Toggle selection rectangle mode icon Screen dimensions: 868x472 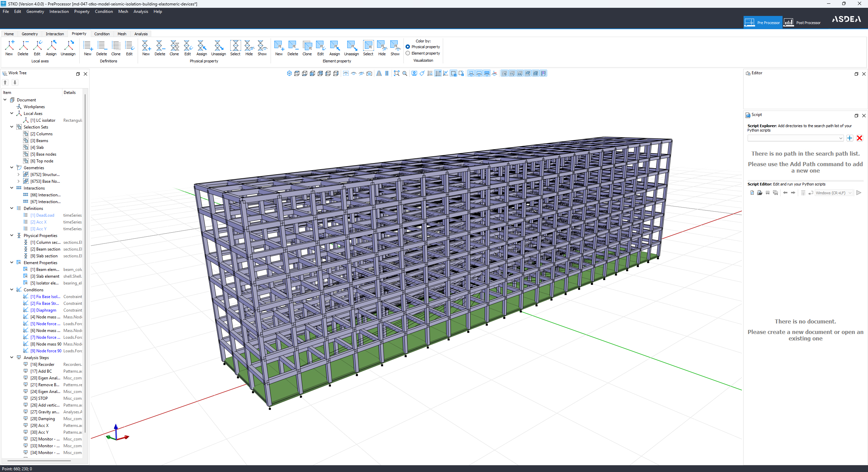[x=454, y=73]
